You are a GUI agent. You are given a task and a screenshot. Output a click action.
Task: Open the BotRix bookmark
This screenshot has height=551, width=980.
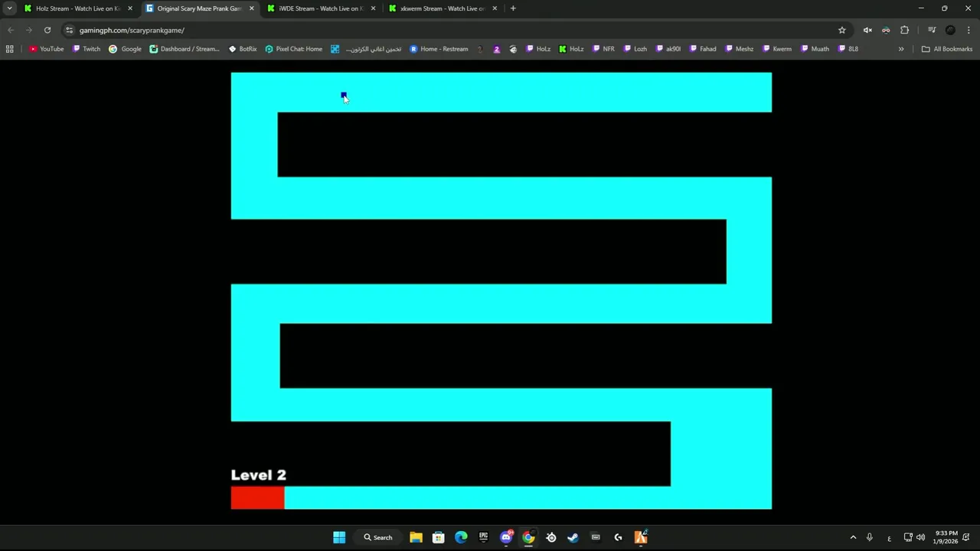(243, 49)
